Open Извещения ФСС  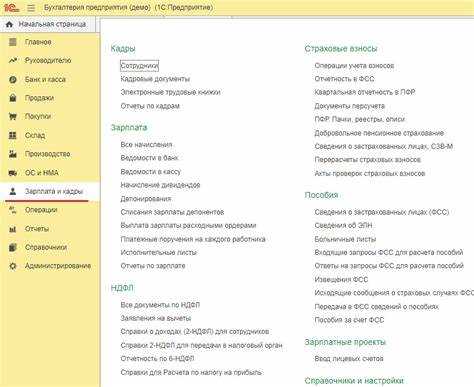341,279
